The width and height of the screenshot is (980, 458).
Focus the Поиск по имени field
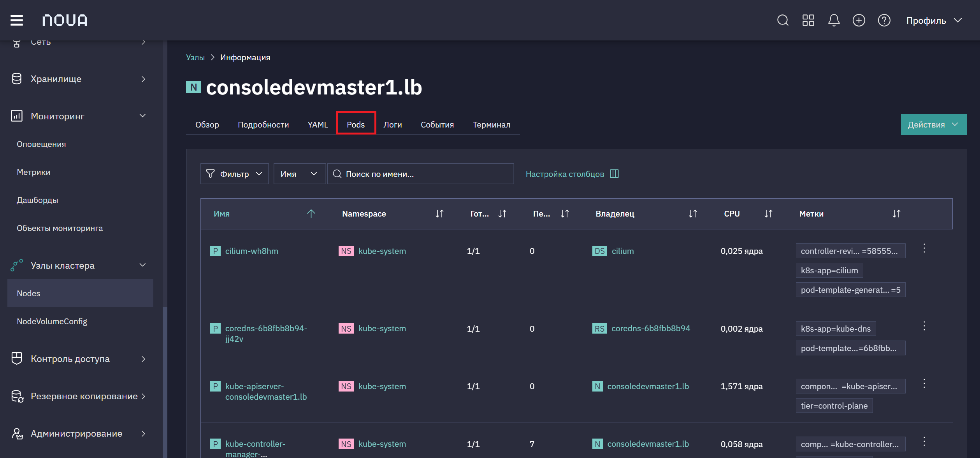pos(420,174)
